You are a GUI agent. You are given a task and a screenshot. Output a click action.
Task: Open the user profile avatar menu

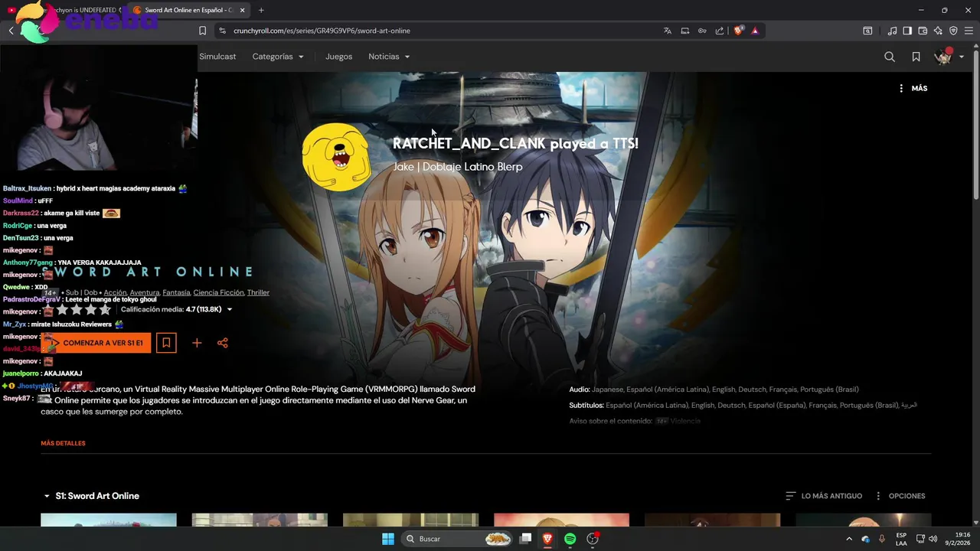(x=942, y=57)
